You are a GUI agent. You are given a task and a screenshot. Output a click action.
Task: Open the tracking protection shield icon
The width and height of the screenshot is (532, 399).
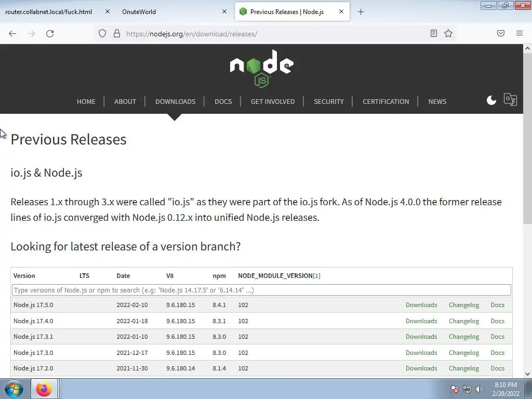click(x=102, y=33)
